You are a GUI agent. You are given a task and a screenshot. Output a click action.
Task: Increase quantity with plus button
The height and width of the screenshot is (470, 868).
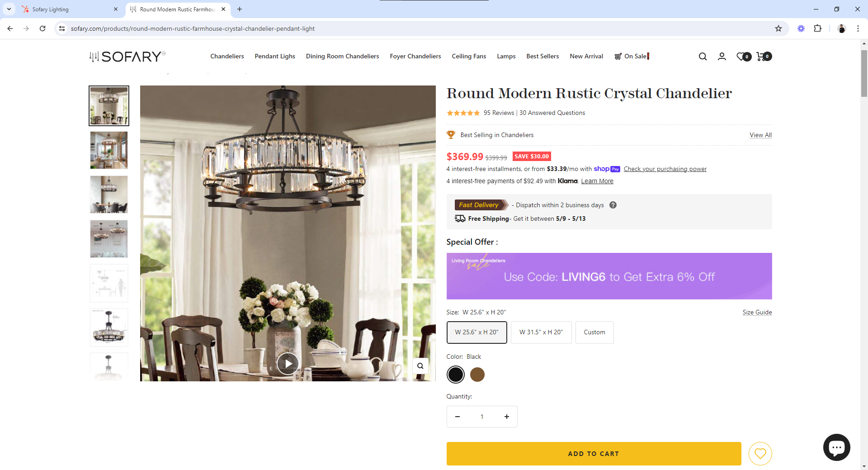(x=507, y=417)
